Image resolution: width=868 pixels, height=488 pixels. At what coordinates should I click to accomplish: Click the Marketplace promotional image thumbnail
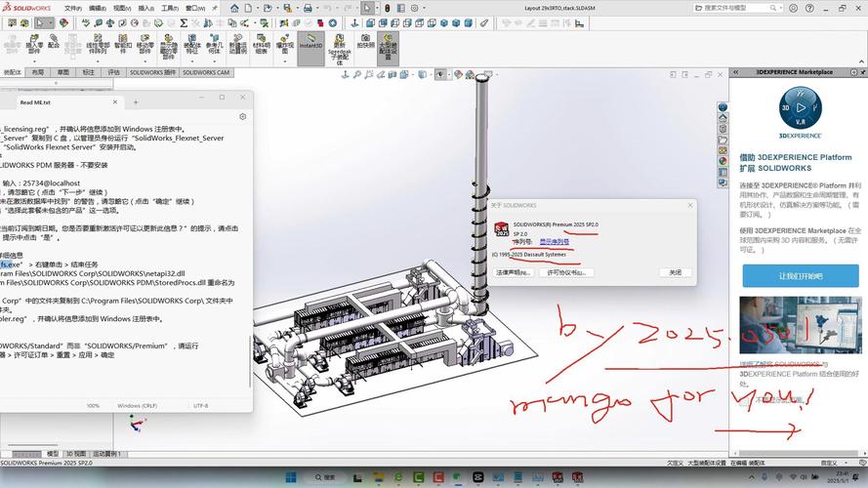pyautogui.click(x=801, y=325)
